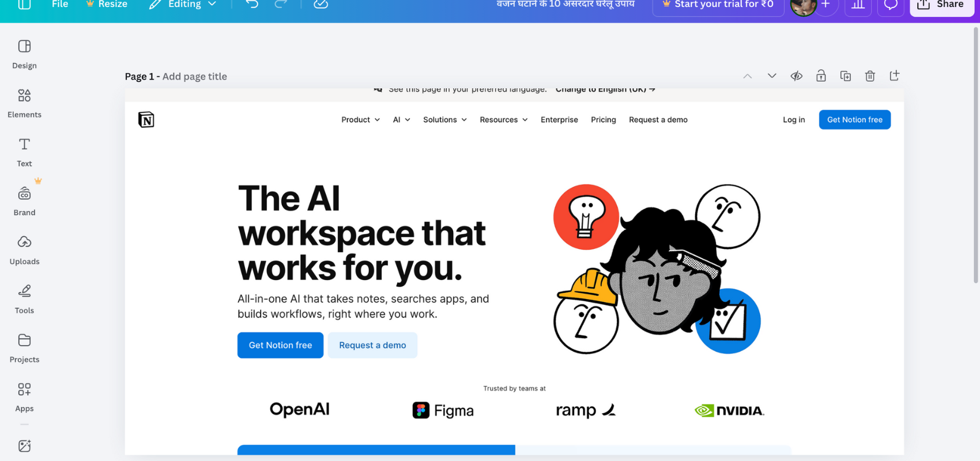The height and width of the screenshot is (461, 980).
Task: Open the File menu
Action: coord(60,5)
